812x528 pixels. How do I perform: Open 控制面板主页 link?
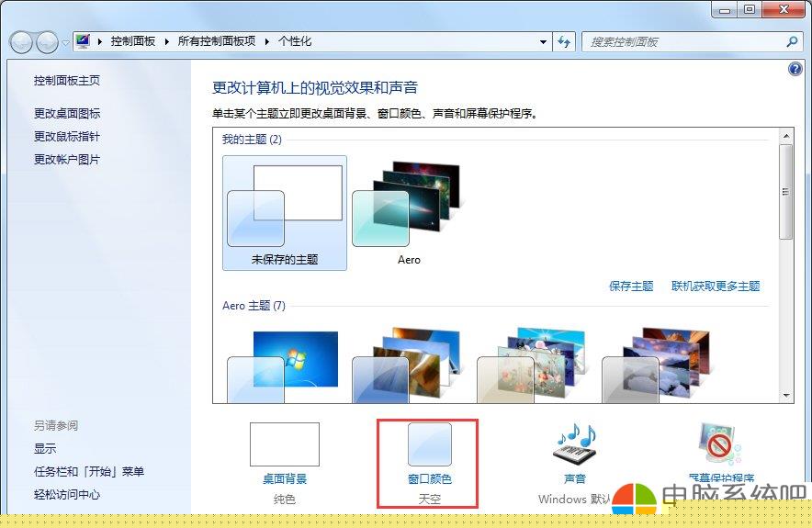tap(67, 80)
